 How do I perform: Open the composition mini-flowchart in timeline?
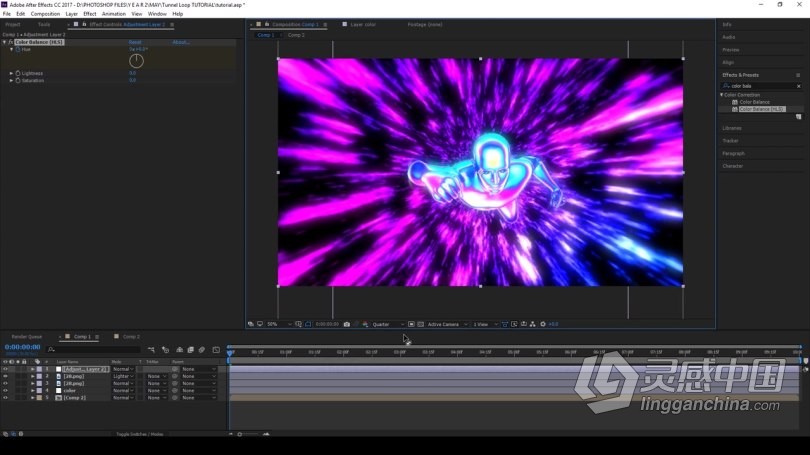pos(151,350)
